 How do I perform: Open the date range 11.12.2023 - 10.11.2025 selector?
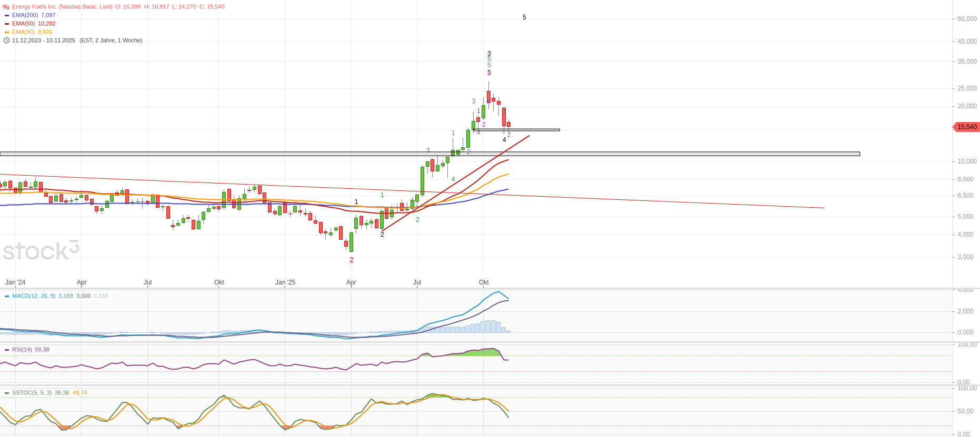pos(44,40)
